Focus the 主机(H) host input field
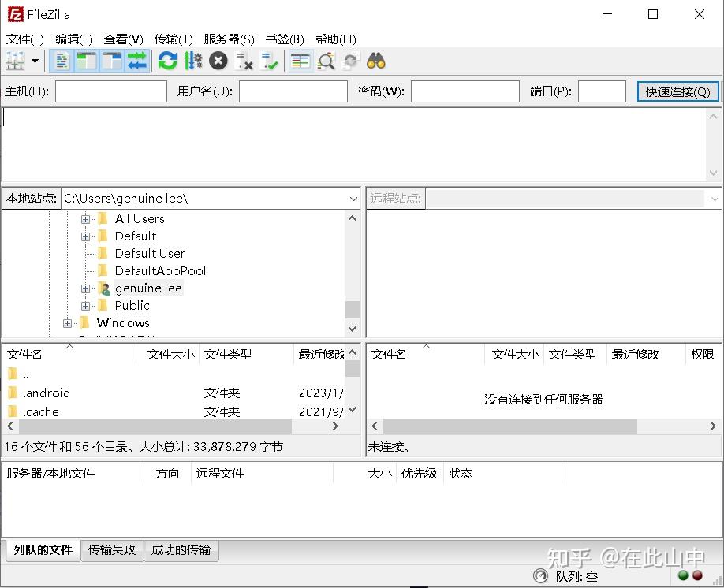The width and height of the screenshot is (724, 588). 111,91
